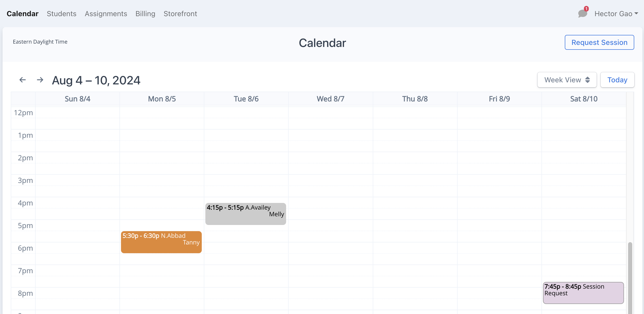
Task: Click the red notification badge
Action: (x=586, y=8)
